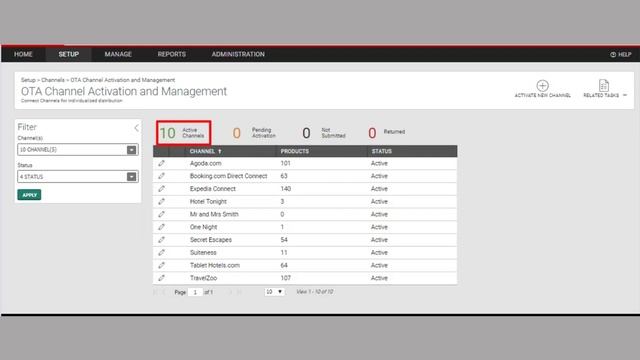
Task: Click the Active status of Suiteness
Action: [x=379, y=253]
